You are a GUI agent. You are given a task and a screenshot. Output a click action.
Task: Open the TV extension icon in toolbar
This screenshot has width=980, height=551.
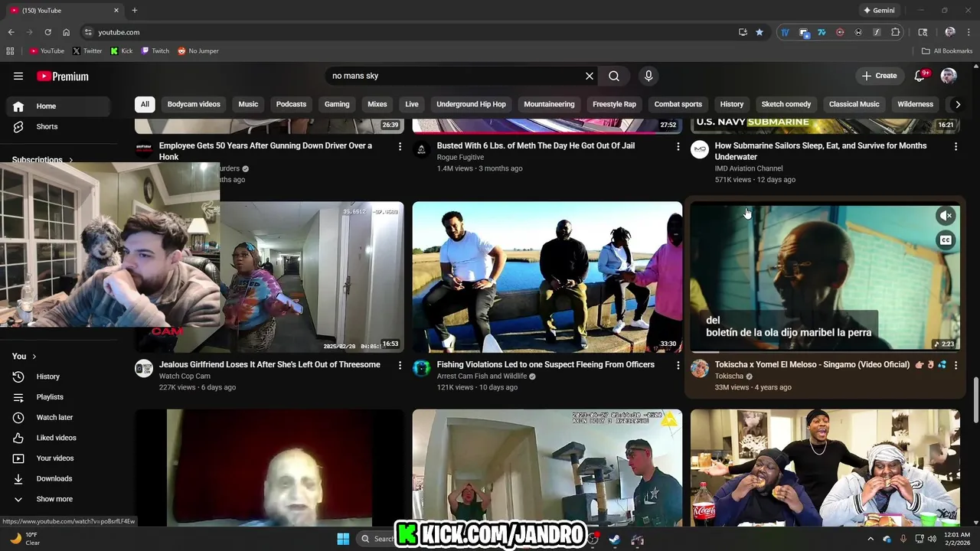[x=785, y=32]
